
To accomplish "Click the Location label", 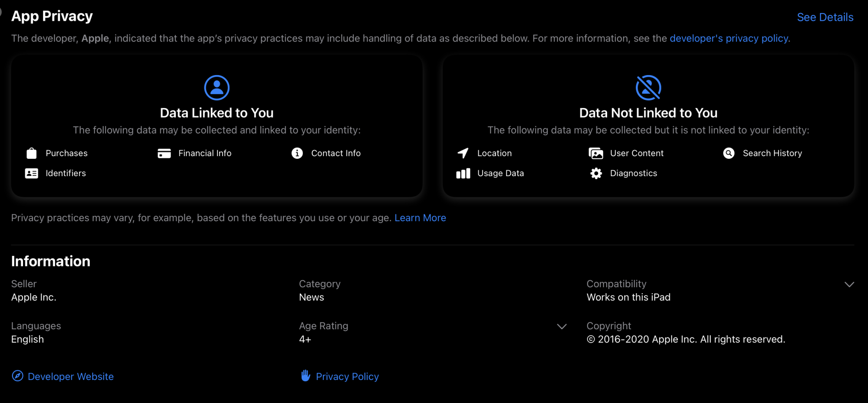I will pos(494,153).
